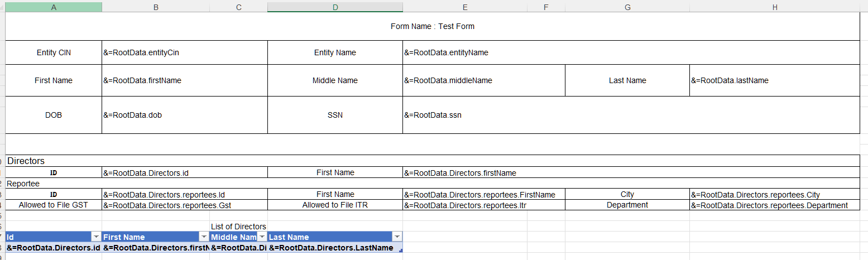Select column A header
The width and height of the screenshot is (868, 260).
(x=54, y=7)
